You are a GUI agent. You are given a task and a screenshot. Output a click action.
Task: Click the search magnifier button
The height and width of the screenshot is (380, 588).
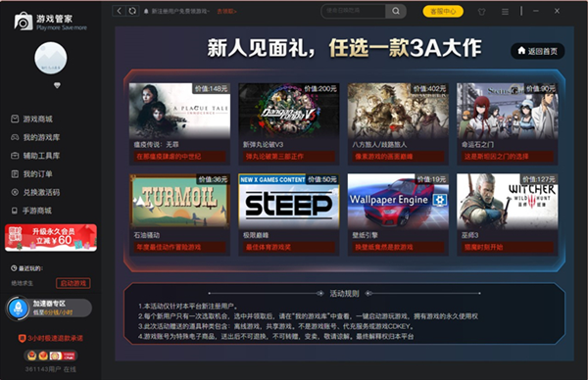point(396,11)
